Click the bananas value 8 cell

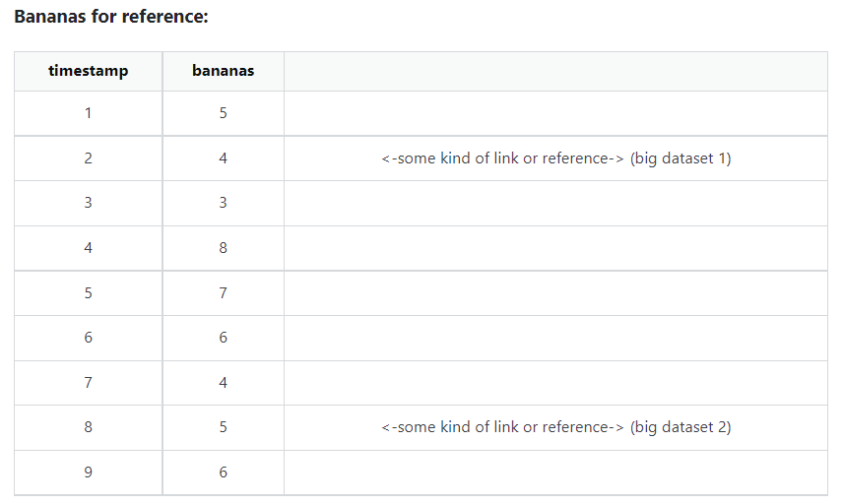tap(223, 248)
